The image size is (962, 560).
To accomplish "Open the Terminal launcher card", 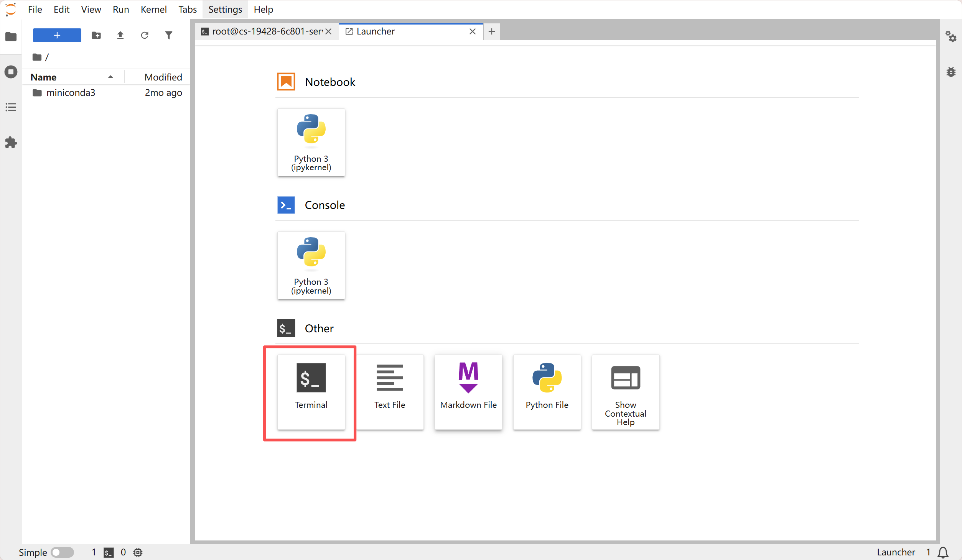I will point(311,391).
